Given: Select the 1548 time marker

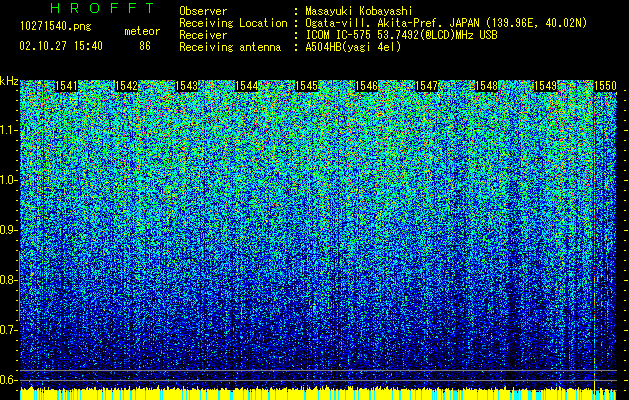Looking at the screenshot, I should [487, 86].
